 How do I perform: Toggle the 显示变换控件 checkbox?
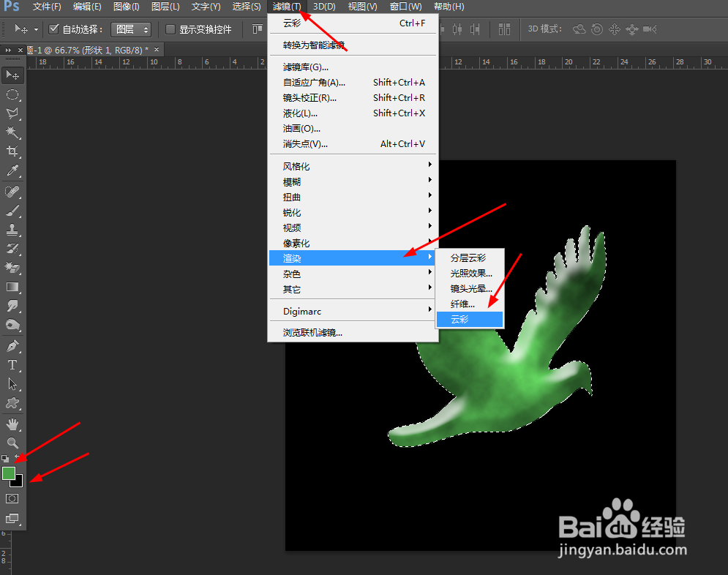(170, 29)
